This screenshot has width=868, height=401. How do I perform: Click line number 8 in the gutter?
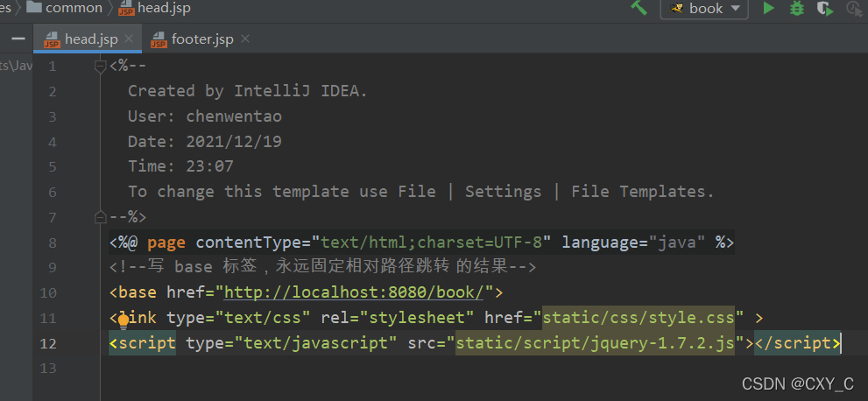[x=52, y=243]
